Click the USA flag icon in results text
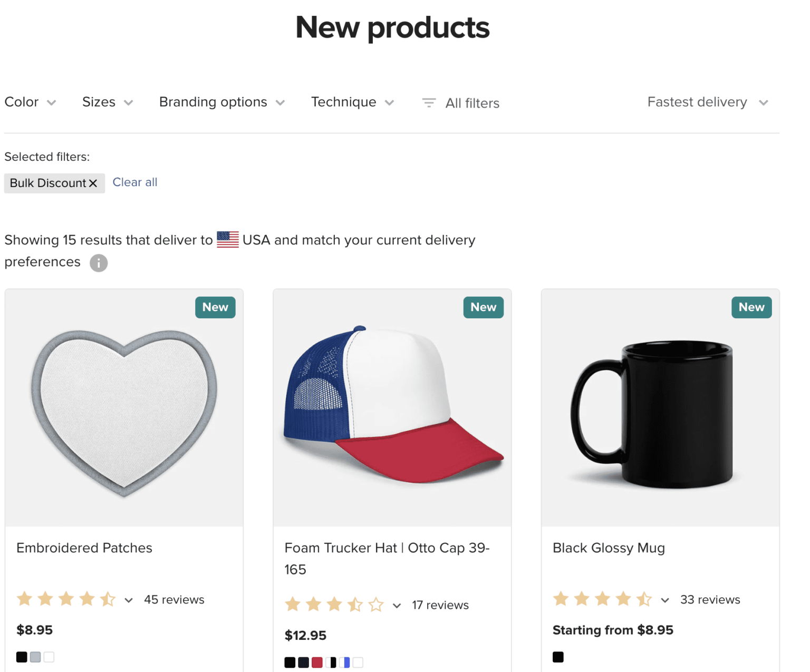 [228, 239]
